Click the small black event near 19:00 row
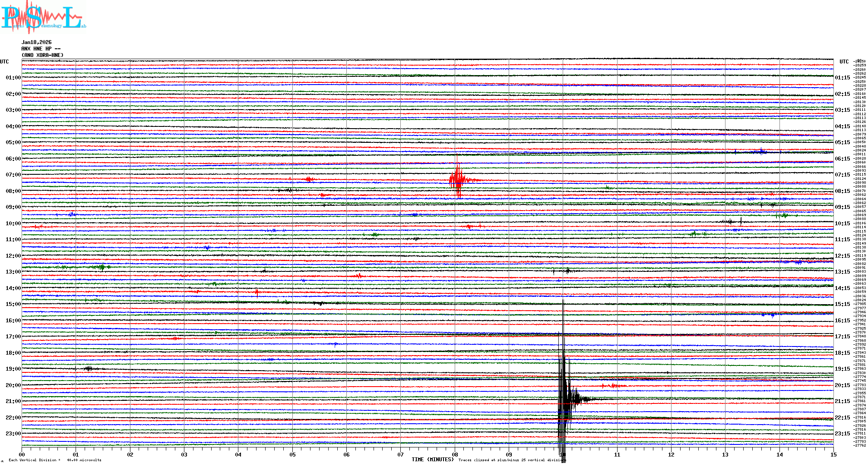The width and height of the screenshot is (868, 466). [89, 368]
